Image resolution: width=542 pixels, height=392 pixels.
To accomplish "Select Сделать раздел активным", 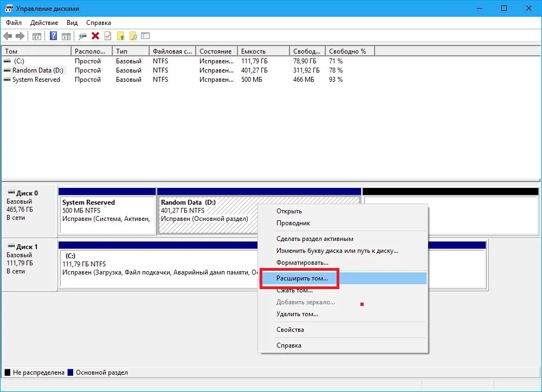I will tap(343, 239).
